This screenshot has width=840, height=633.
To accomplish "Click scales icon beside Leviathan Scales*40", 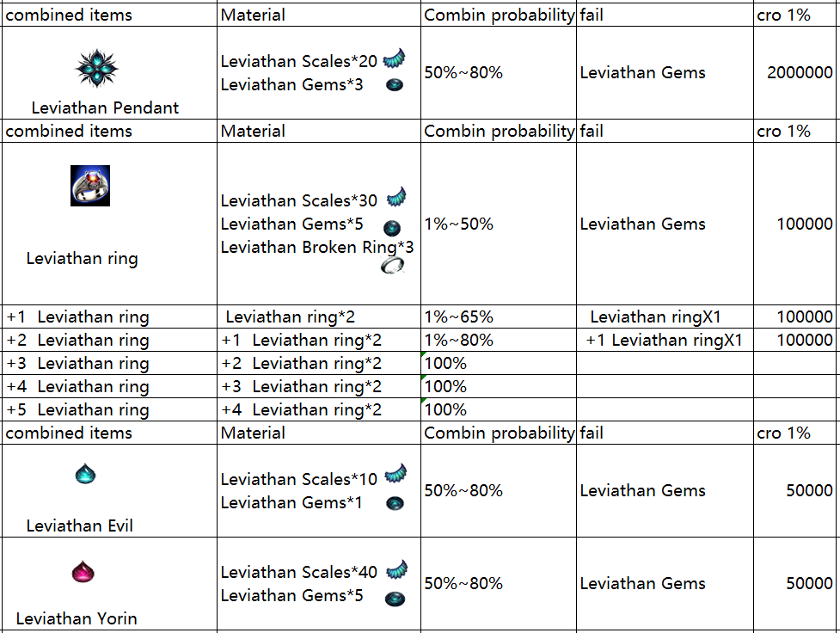I will tap(396, 568).
